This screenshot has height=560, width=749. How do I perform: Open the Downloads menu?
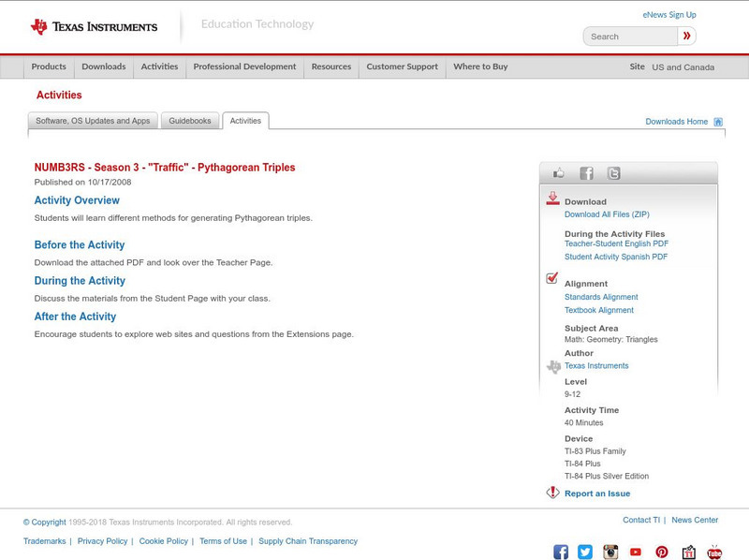pos(104,66)
